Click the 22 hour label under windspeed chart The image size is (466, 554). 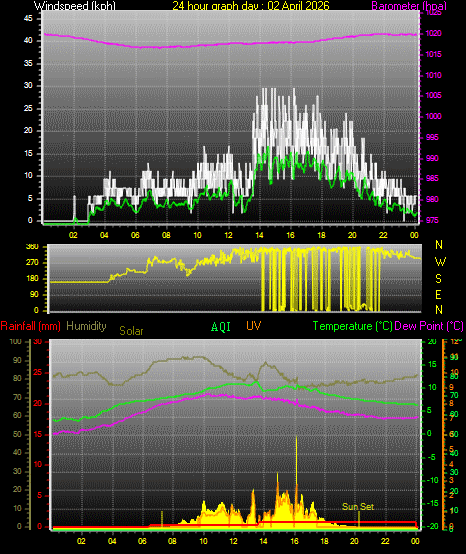(383, 235)
